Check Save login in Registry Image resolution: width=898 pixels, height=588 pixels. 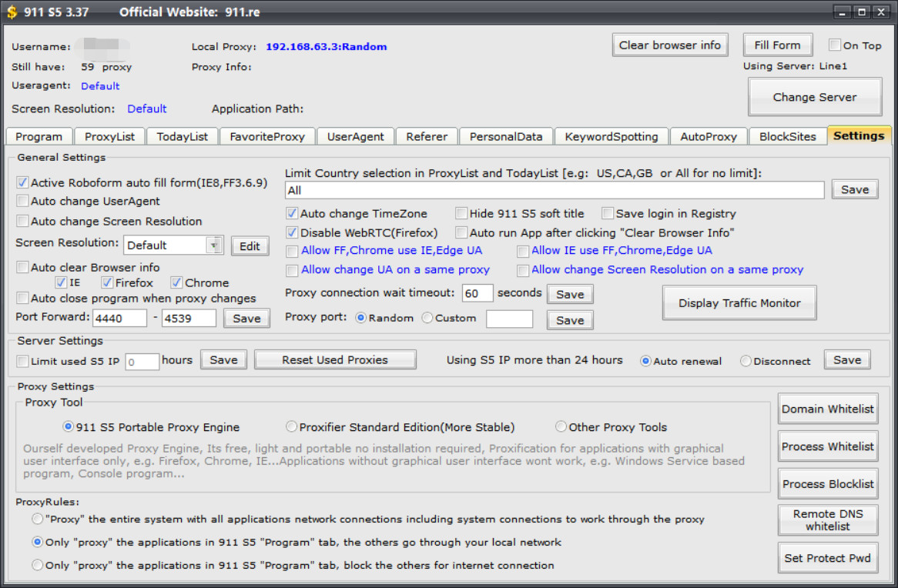pos(608,213)
